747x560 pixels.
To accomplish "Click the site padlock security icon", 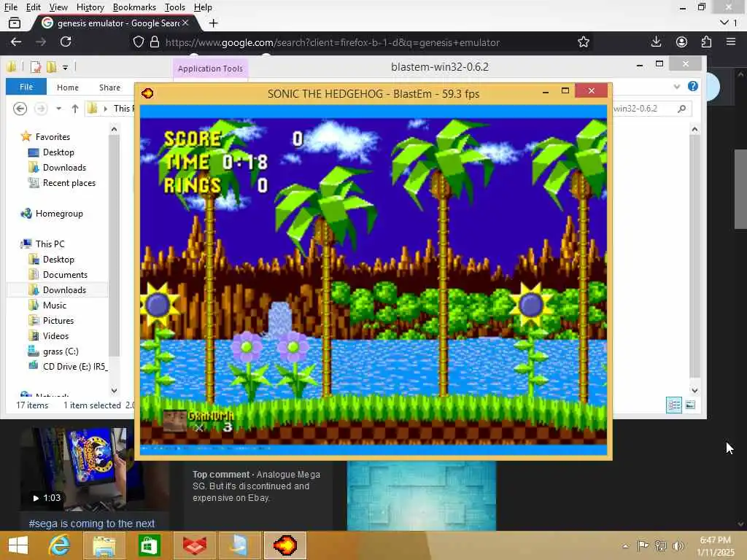I will pyautogui.click(x=155, y=42).
